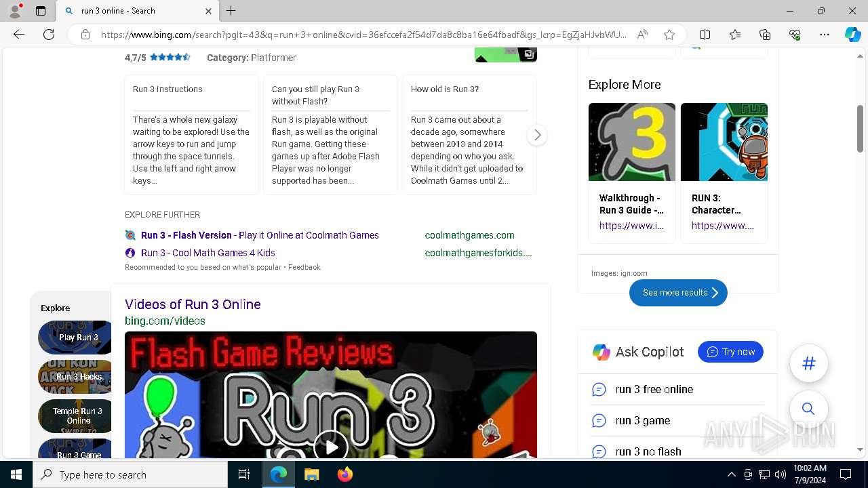Open 'Can you still play Run 3 without Flash?' card
Image resolution: width=868 pixels, height=488 pixels.
[x=330, y=135]
